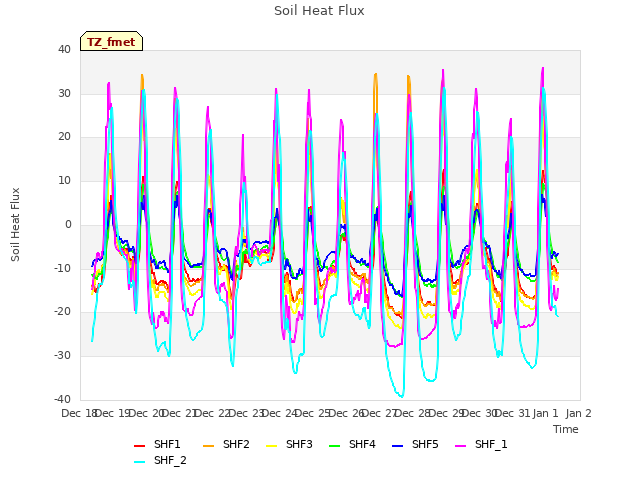This screenshot has height=480, width=640.
Task: Click the Time axis label
Action: click(566, 429)
